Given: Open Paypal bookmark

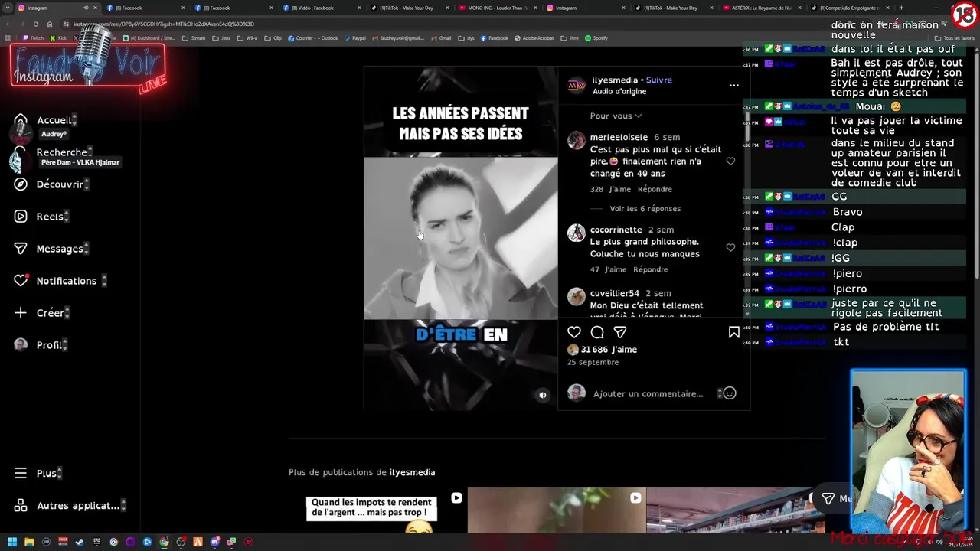Looking at the screenshot, I should [x=355, y=38].
